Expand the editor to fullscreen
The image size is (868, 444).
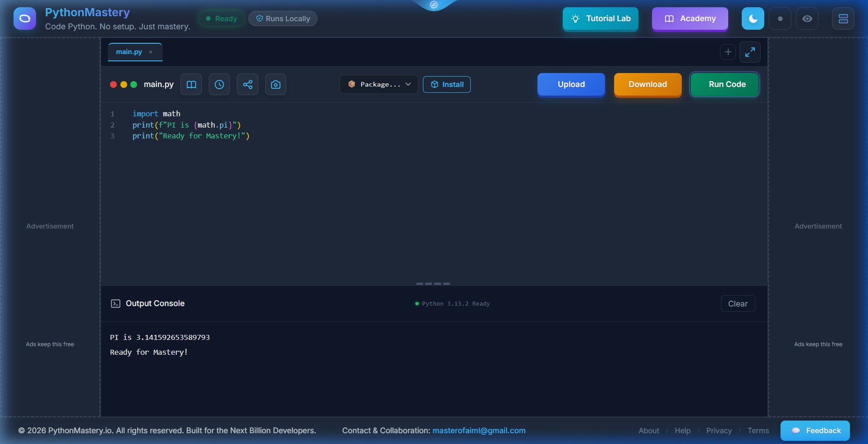(750, 52)
